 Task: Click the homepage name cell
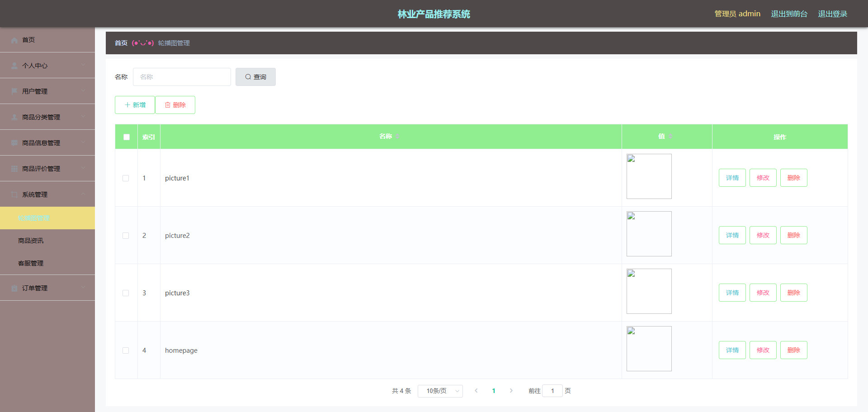(x=391, y=350)
